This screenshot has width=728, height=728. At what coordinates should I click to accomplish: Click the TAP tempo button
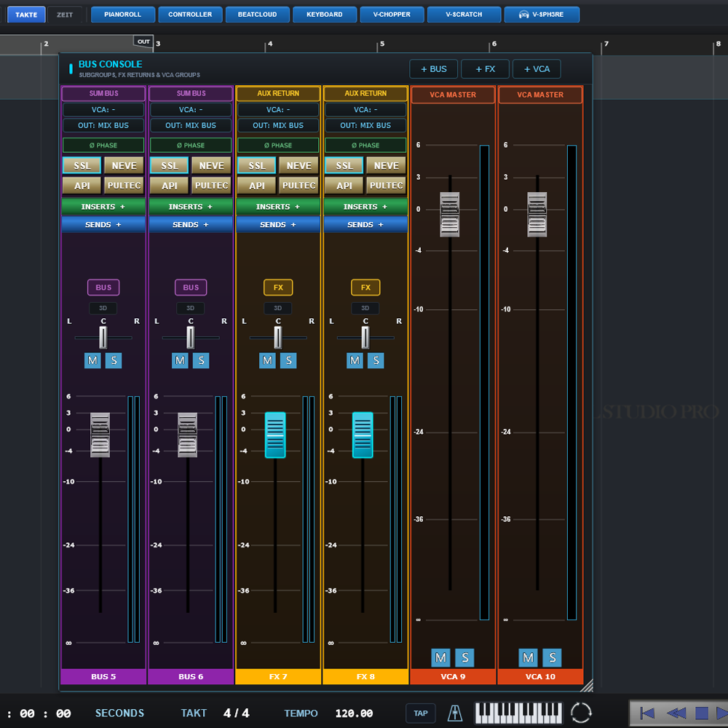tap(421, 713)
